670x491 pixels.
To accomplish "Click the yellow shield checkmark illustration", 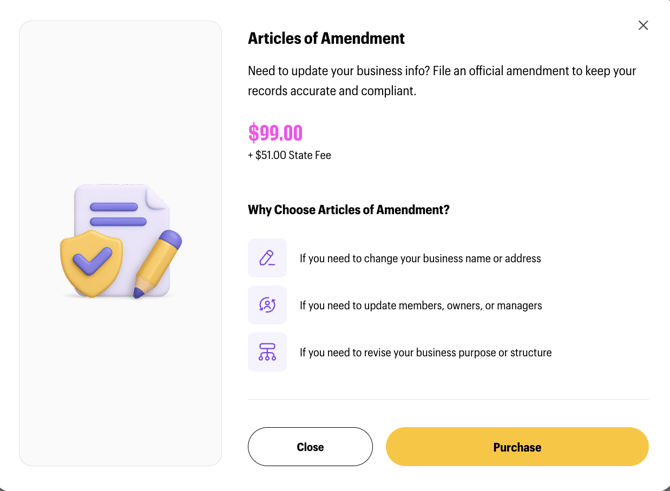I will (91, 262).
